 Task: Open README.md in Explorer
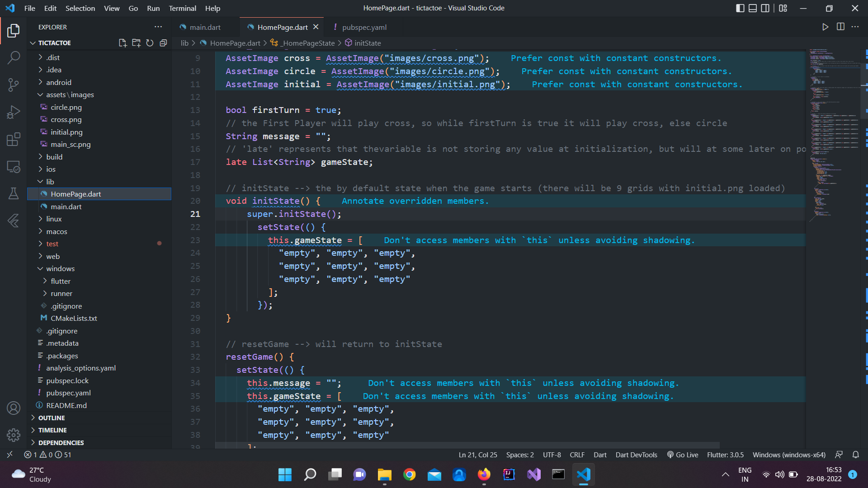point(66,405)
